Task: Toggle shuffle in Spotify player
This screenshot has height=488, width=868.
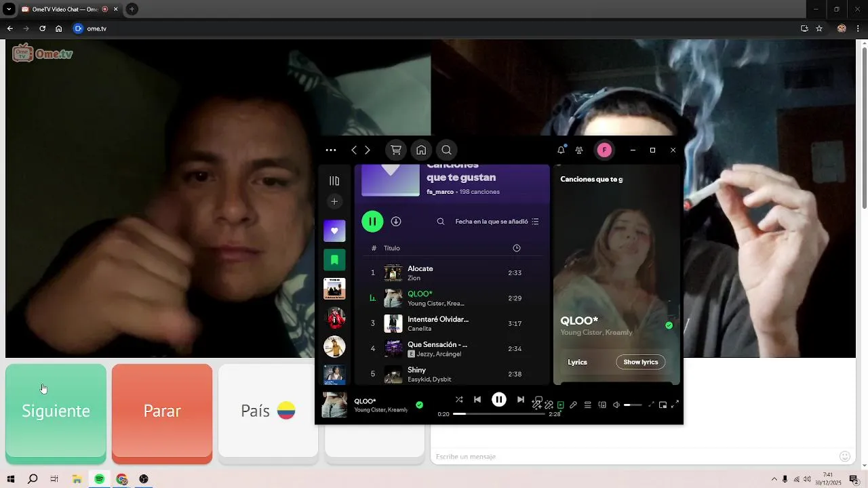Action: pyautogui.click(x=459, y=400)
